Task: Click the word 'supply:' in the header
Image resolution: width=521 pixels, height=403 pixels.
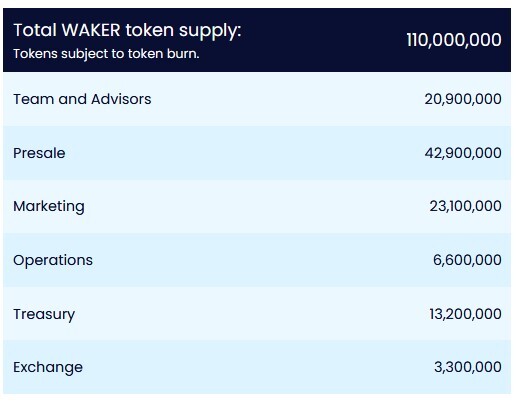Action: (x=210, y=32)
